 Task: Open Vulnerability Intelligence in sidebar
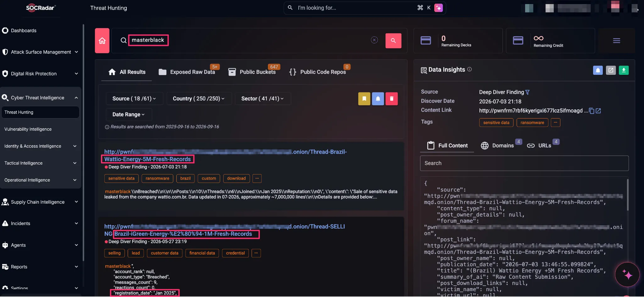(x=28, y=129)
